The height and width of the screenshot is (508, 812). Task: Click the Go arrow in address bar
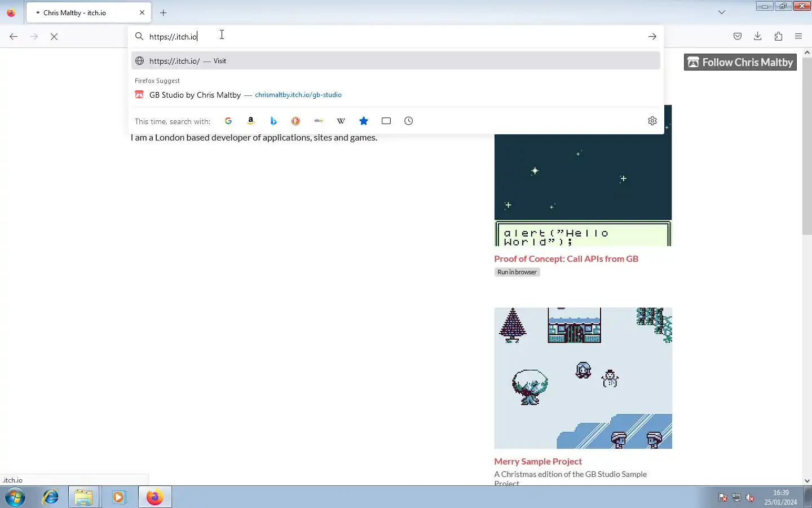(x=652, y=36)
